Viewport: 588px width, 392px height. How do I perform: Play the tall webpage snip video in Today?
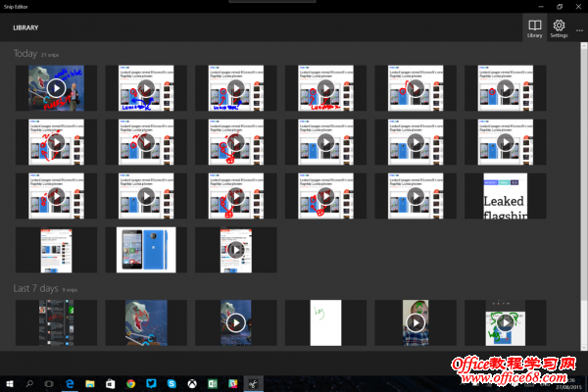[x=236, y=250]
